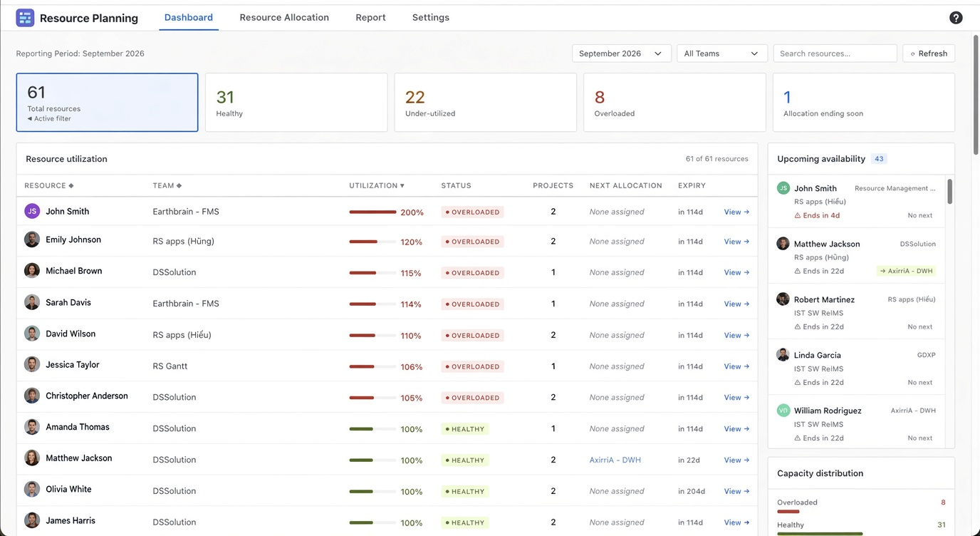
Task: Click View link for John Smith
Action: tap(736, 212)
